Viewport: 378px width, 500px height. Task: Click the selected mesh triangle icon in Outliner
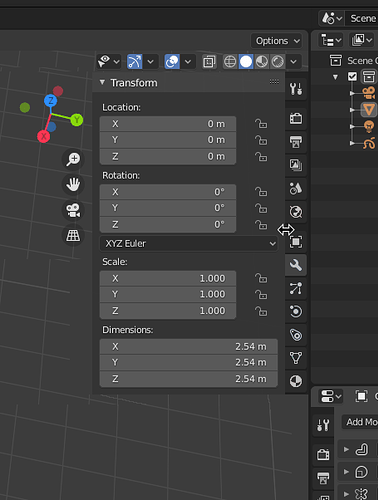click(369, 109)
